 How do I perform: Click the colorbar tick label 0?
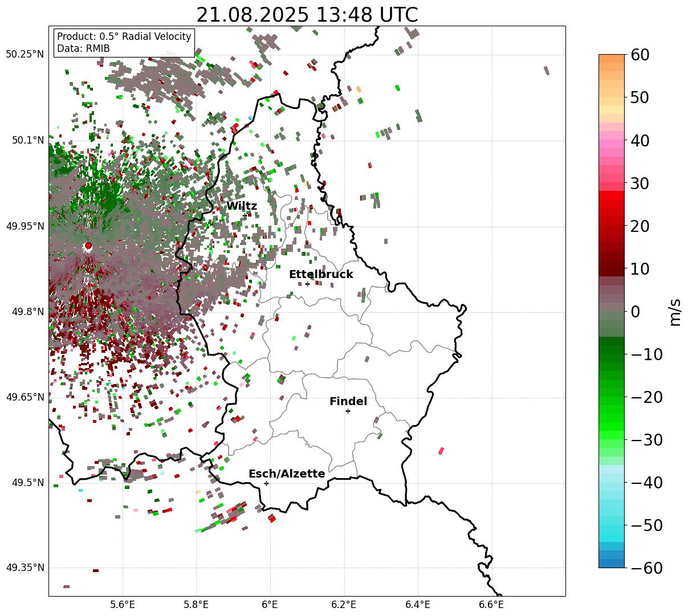coord(634,312)
